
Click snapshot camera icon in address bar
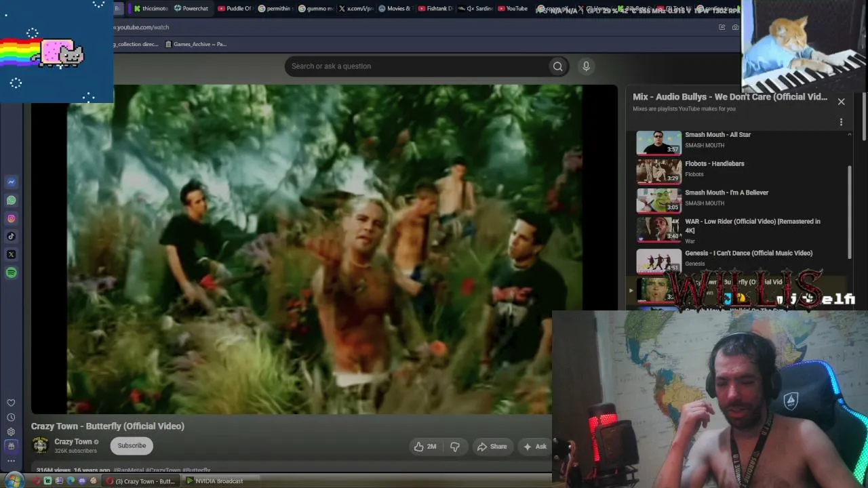(x=735, y=27)
